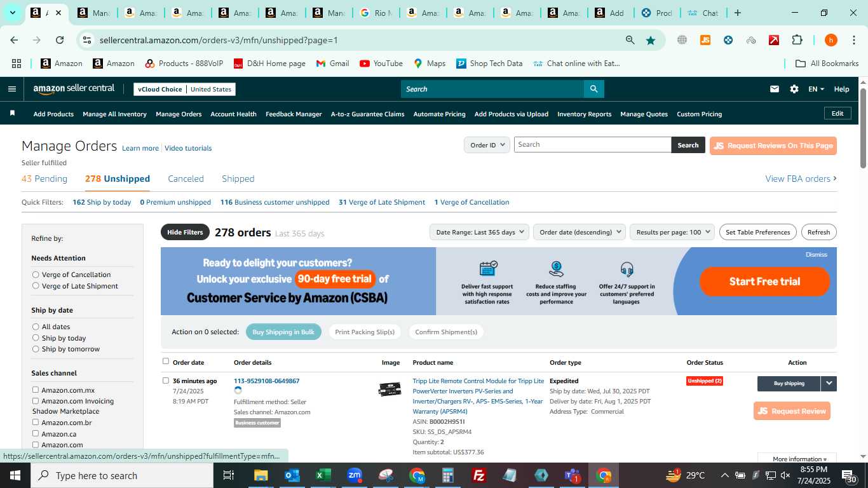Open the Order ID search type dropdown
Screen dimensions: 868x488
pyautogui.click(x=487, y=145)
